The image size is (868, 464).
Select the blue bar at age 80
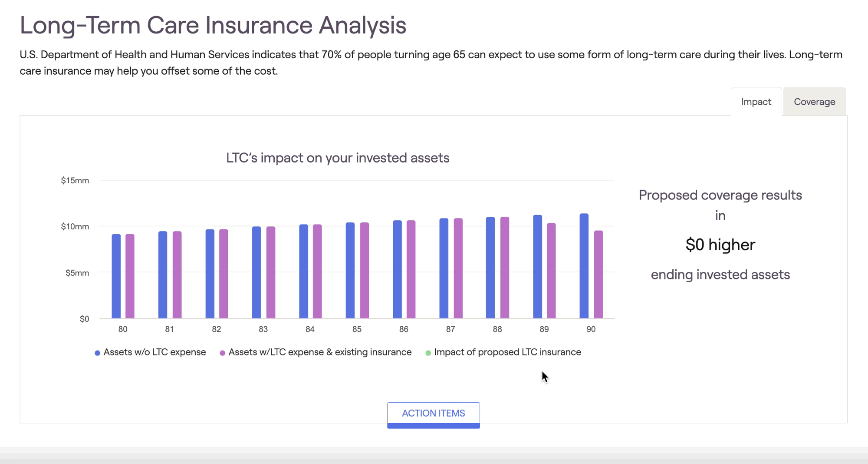point(116,276)
